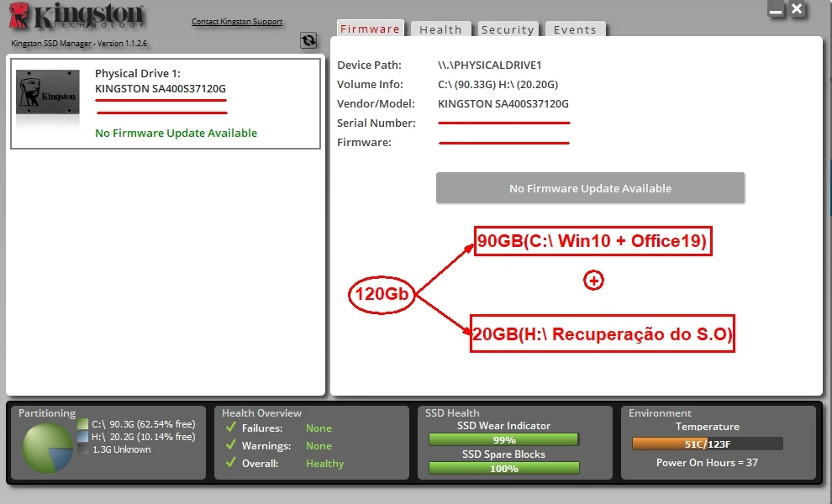Click the Healthy overall status text

(324, 464)
